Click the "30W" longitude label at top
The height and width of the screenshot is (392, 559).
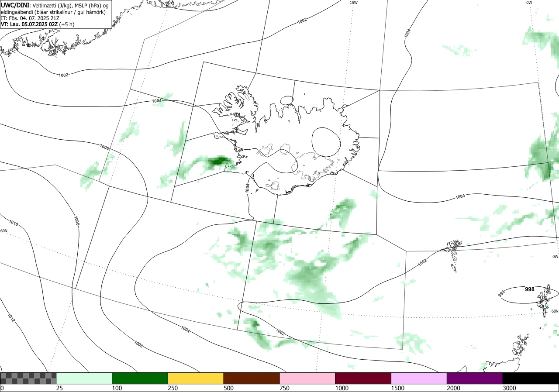click(169, 3)
